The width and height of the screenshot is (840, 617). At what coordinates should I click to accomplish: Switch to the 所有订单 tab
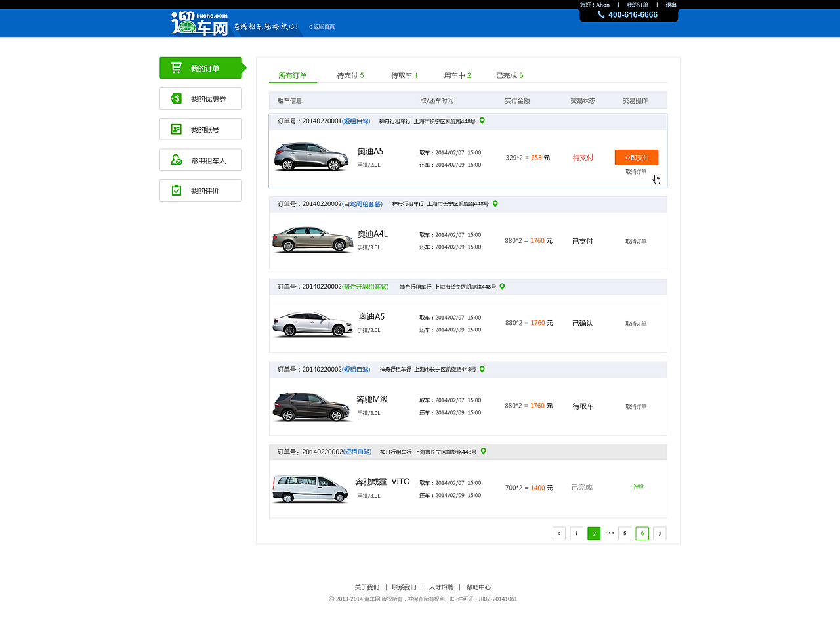(293, 75)
